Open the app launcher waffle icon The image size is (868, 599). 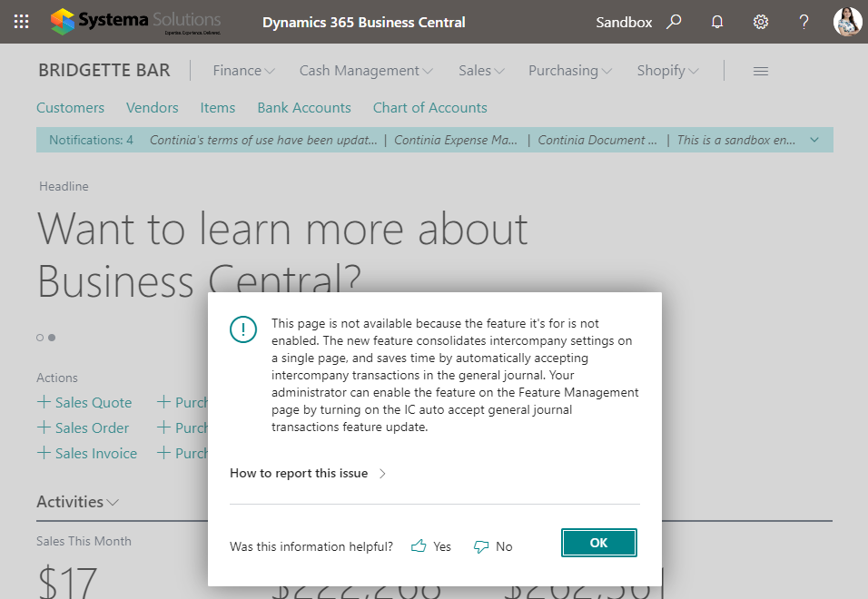22,22
